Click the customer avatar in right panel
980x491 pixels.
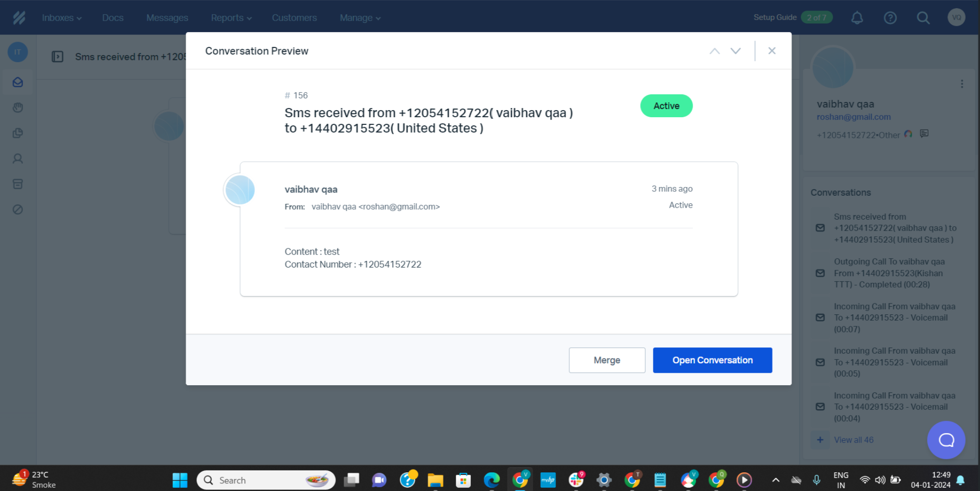[x=833, y=68]
